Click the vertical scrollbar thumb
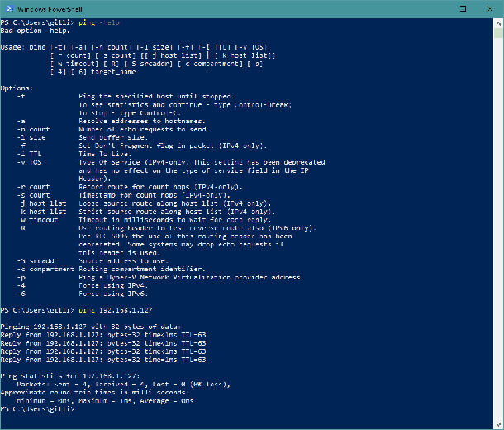The height and width of the screenshot is (430, 504). [x=498, y=33]
